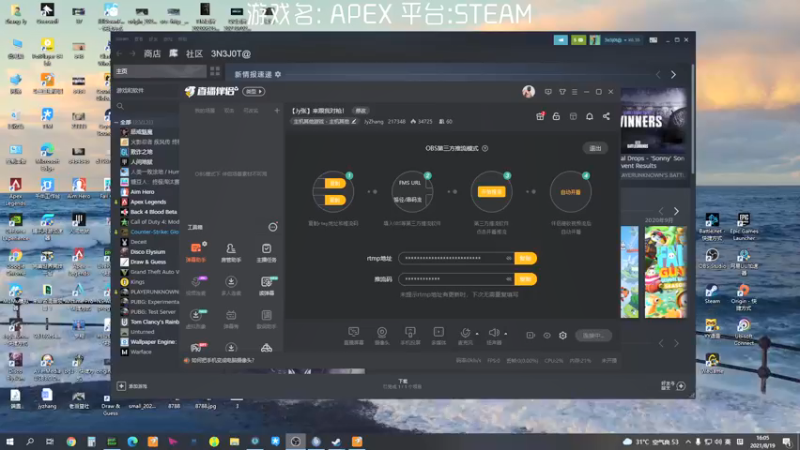Click Steam search magnifier in library sidebar

120,106
